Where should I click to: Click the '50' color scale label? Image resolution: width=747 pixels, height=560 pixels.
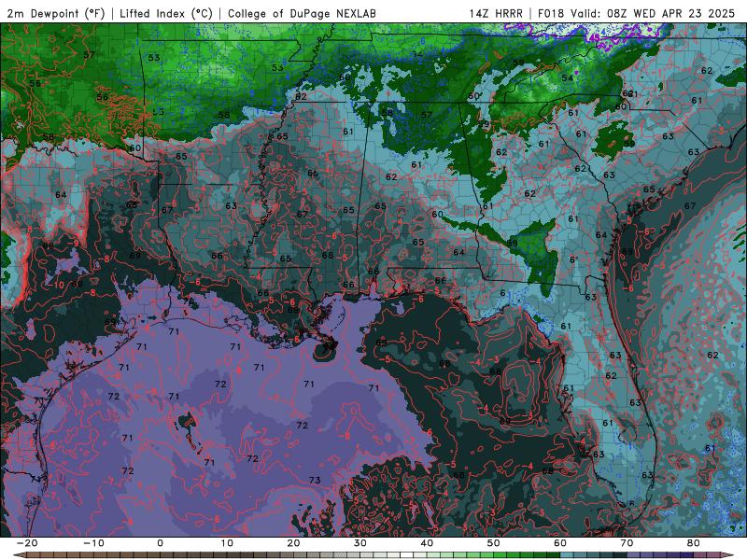[494, 543]
